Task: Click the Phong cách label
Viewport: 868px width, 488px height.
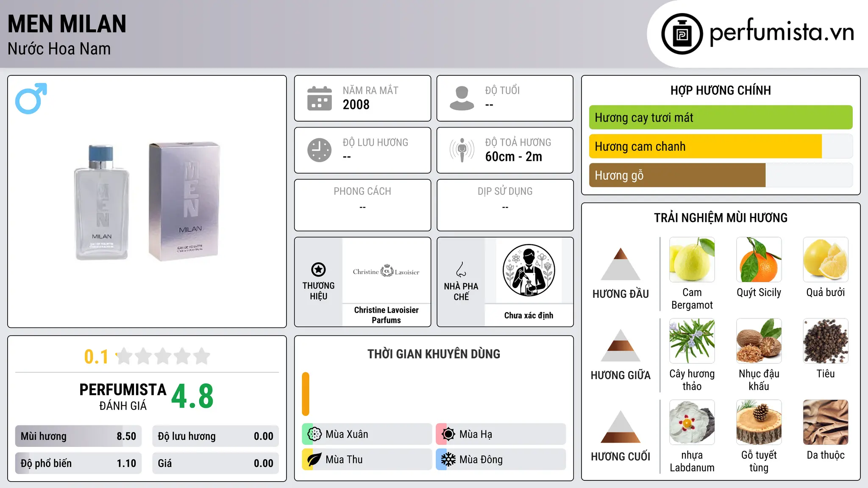Action: tap(362, 191)
